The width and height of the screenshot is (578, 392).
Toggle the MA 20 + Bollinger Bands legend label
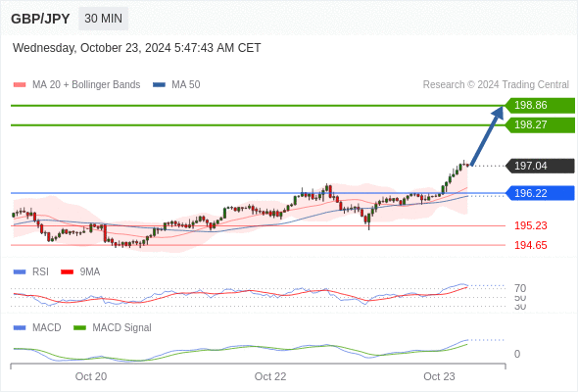[x=86, y=85]
